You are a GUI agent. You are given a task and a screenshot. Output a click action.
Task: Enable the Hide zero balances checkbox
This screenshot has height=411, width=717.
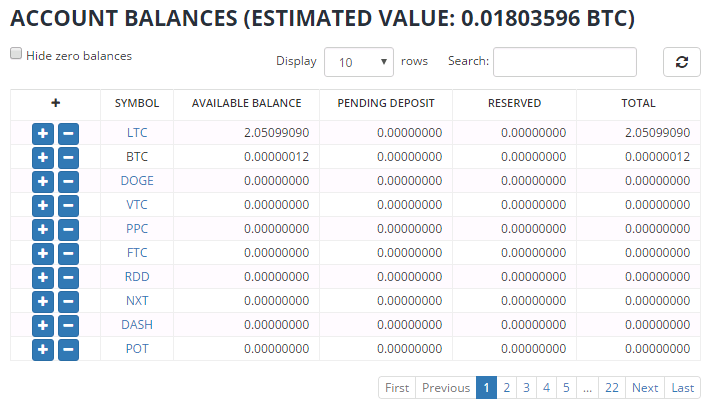tap(16, 55)
